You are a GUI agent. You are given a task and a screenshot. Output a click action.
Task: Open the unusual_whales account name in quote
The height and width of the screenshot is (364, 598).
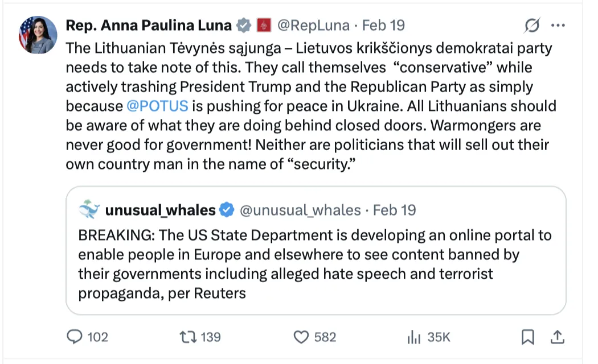click(160, 210)
